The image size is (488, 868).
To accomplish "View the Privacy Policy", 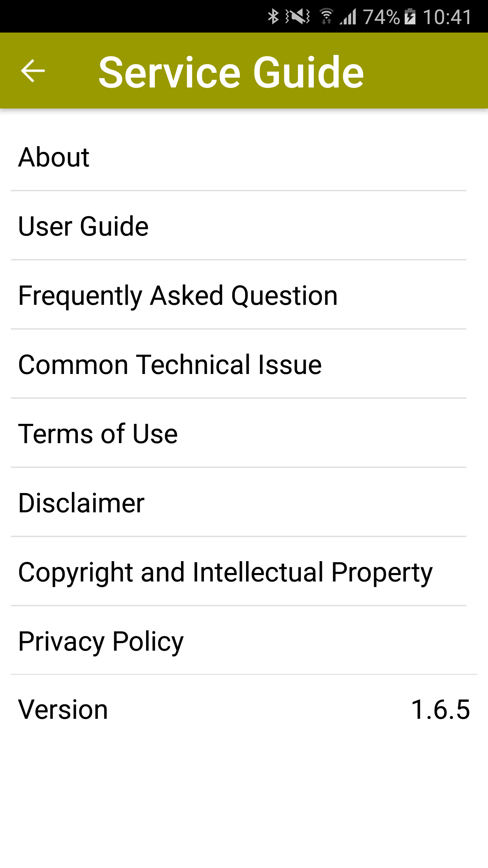I will pyautogui.click(x=101, y=641).
